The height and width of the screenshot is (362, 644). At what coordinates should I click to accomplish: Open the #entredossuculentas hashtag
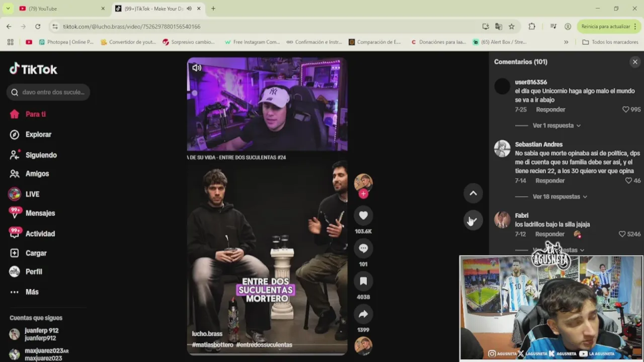click(x=264, y=345)
